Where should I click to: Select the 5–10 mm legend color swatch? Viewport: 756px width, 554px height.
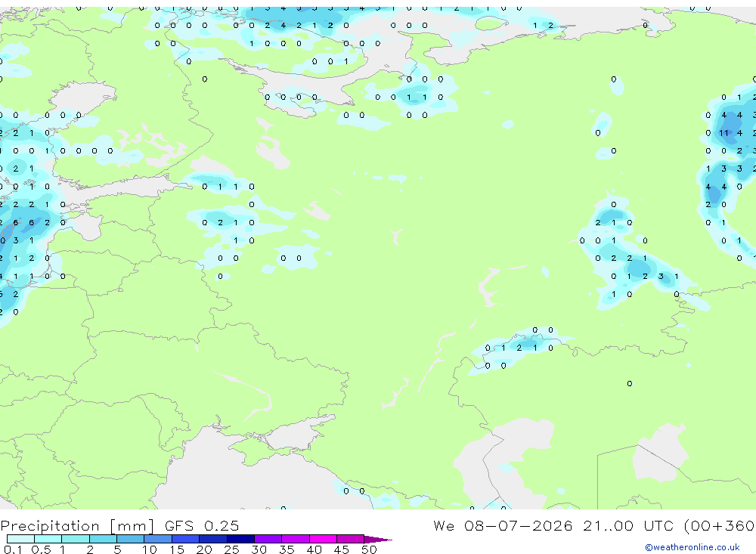point(131,539)
